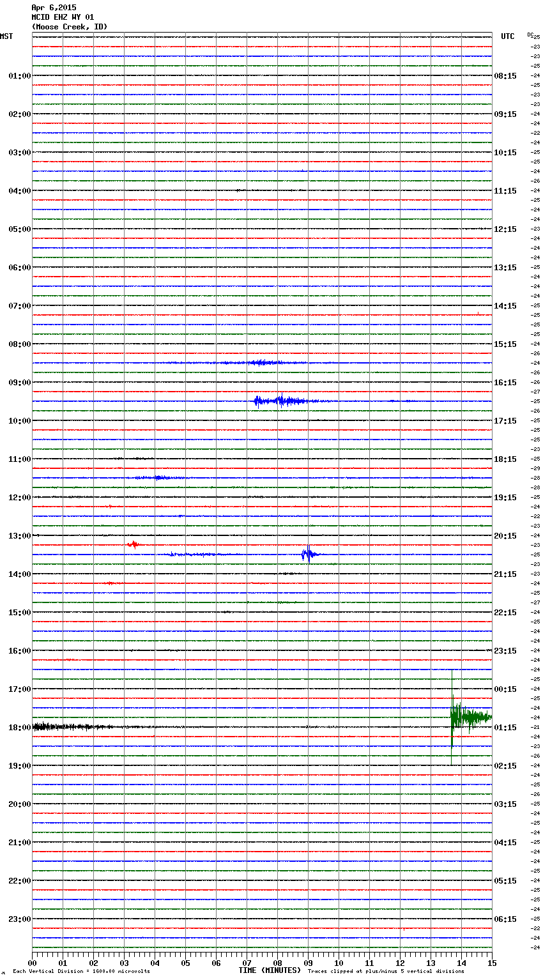Click the 03 minute tick label
This screenshot has width=543, height=980.
pos(125,963)
